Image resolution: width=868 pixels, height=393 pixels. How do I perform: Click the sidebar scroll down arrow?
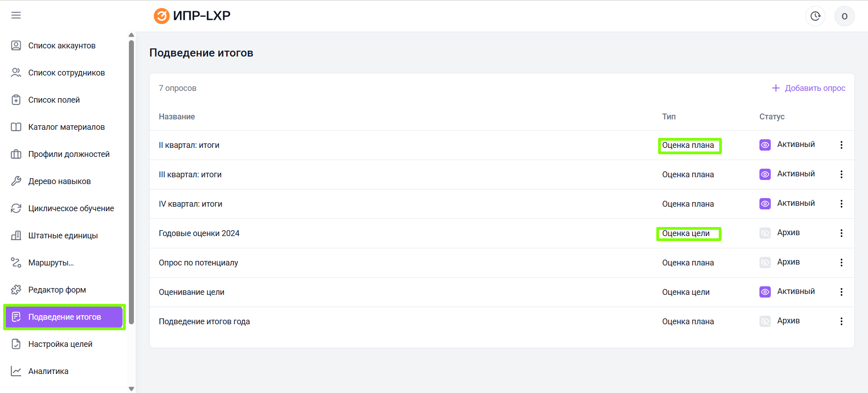(x=131, y=388)
